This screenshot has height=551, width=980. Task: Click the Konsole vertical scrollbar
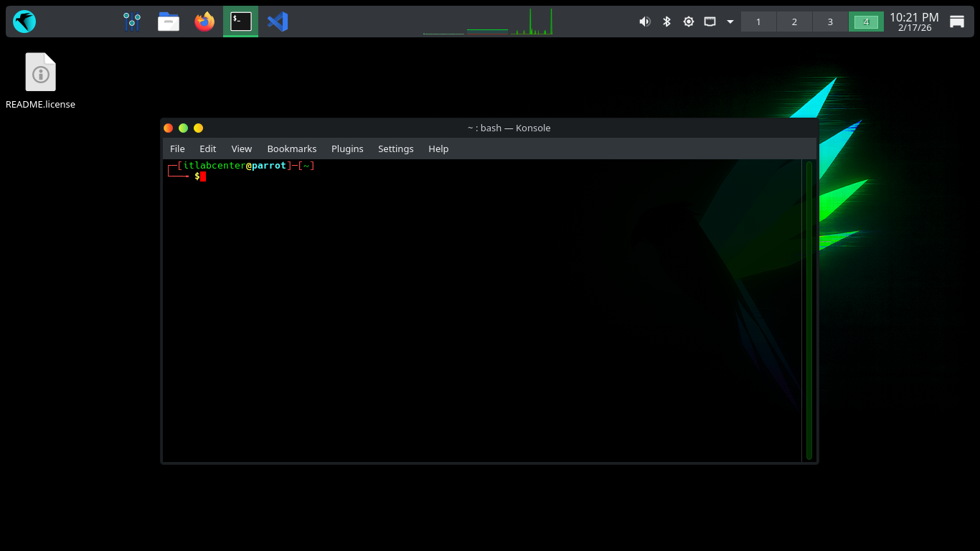[x=809, y=309]
